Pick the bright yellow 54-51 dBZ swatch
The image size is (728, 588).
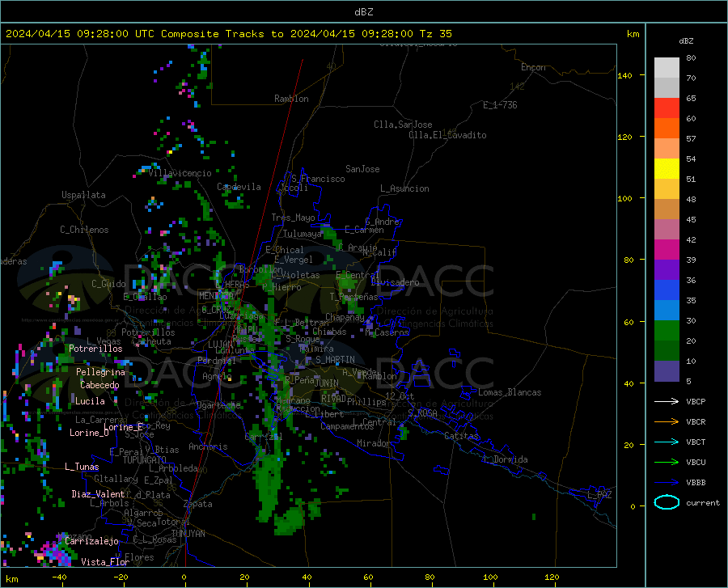(667, 169)
